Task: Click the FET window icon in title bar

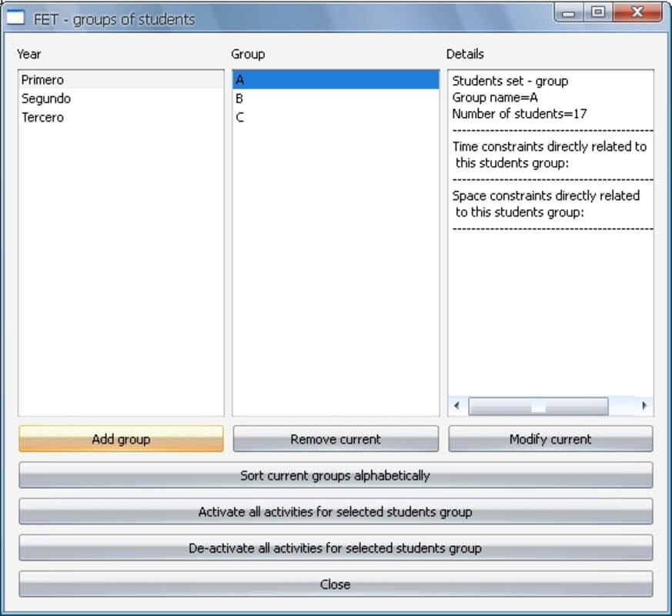Action: (x=16, y=18)
